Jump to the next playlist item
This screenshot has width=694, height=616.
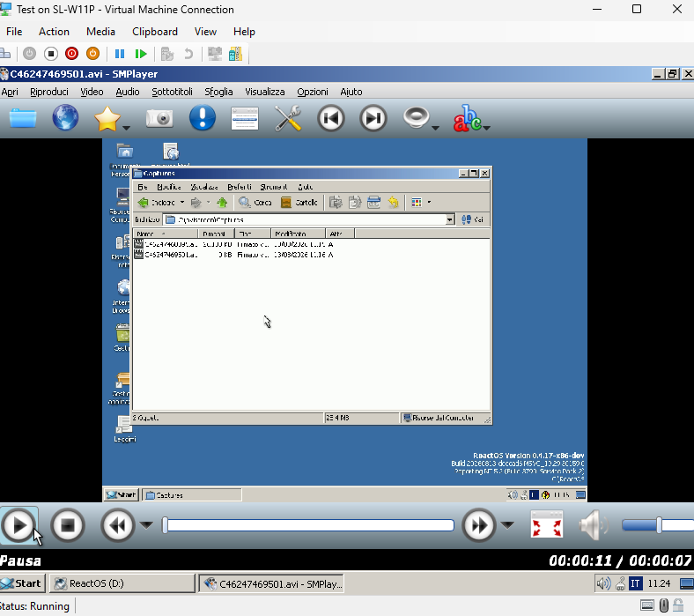click(x=373, y=118)
